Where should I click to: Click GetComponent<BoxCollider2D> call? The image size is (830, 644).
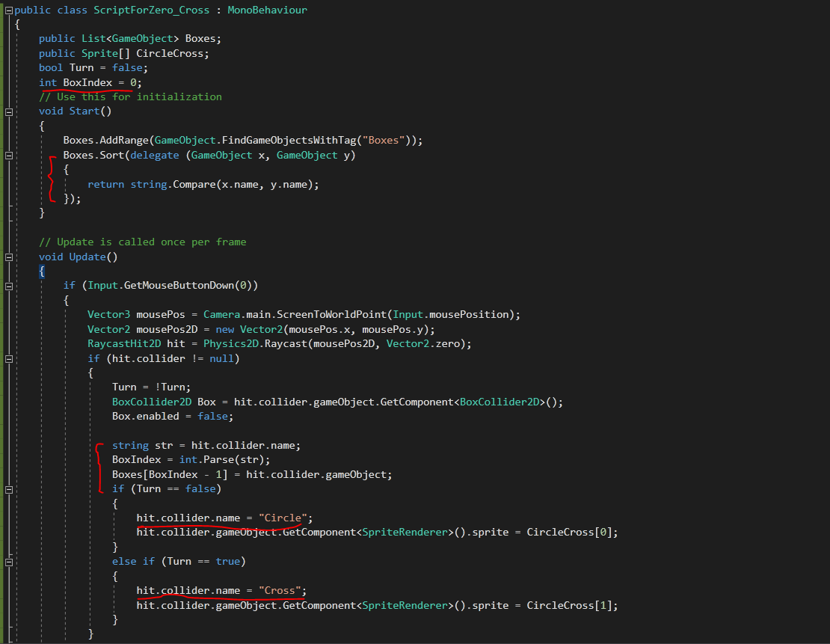click(467, 402)
